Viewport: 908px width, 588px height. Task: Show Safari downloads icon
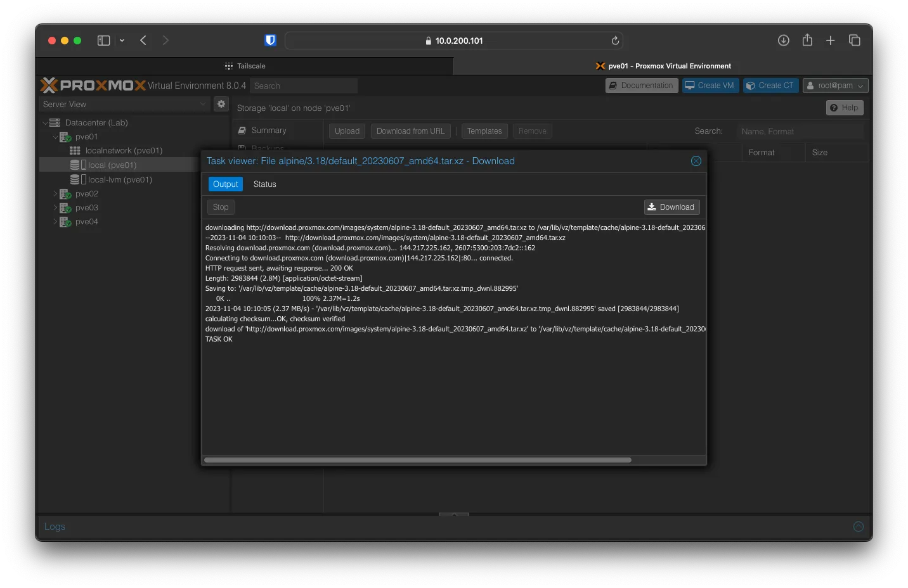pyautogui.click(x=784, y=41)
